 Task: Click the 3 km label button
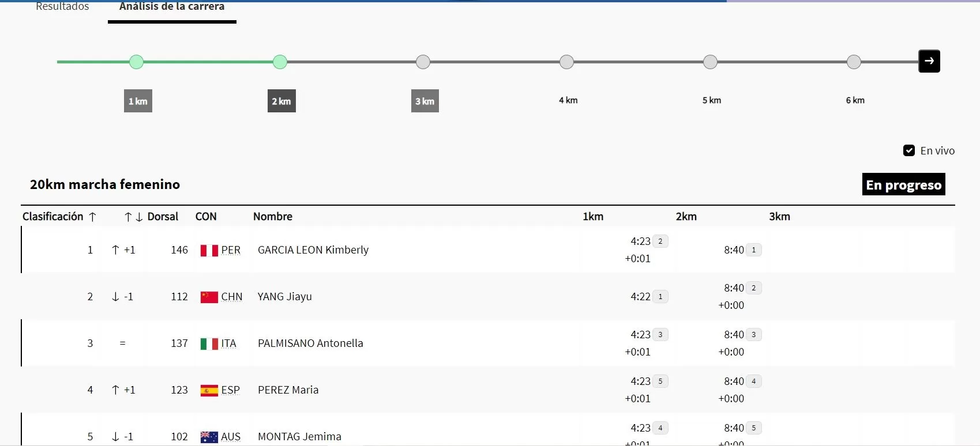(425, 101)
